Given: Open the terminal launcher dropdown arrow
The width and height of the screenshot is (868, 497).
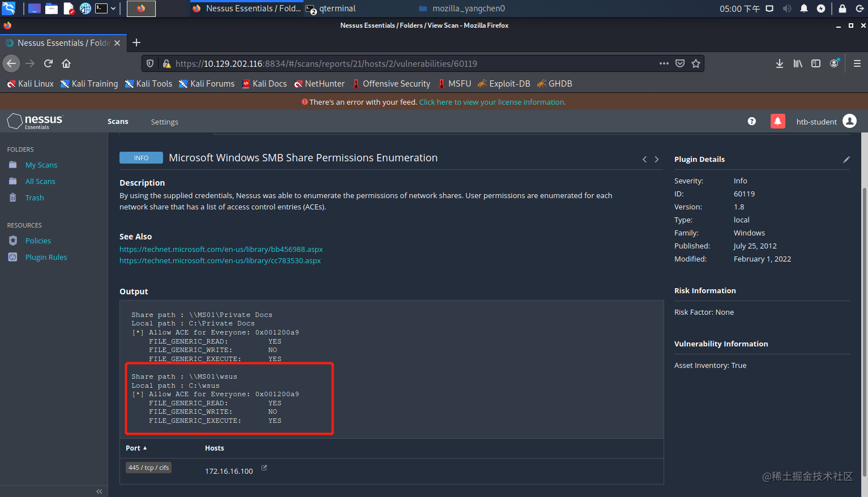Looking at the screenshot, I should pos(113,8).
